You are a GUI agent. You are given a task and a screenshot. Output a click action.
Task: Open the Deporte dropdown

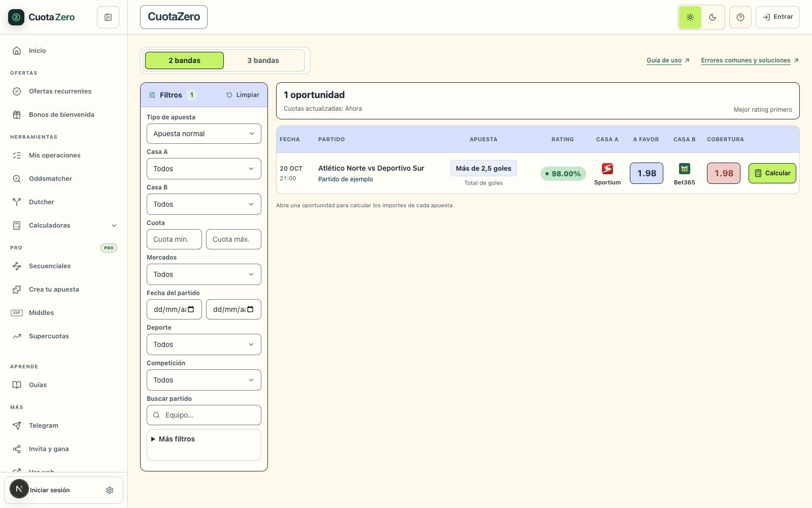click(x=204, y=344)
